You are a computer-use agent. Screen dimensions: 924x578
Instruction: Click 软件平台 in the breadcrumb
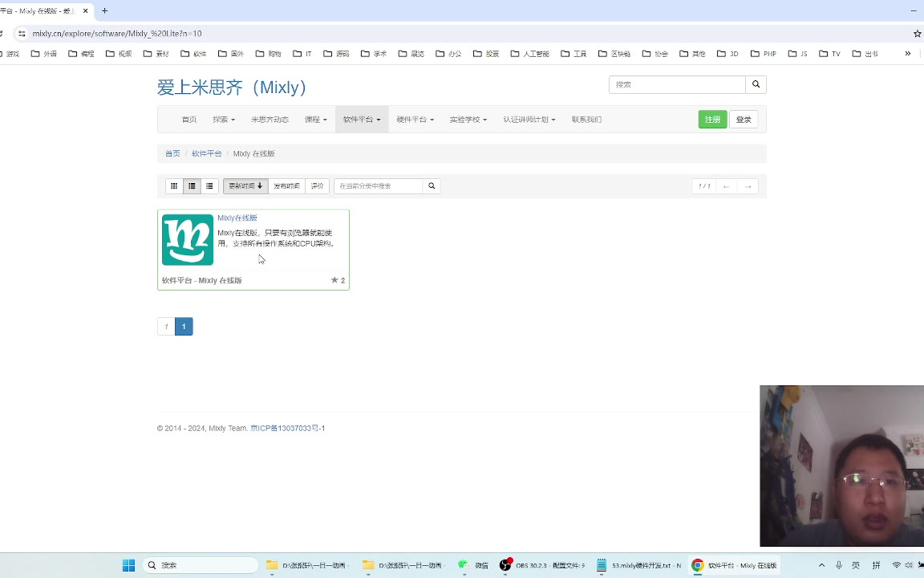[206, 153]
